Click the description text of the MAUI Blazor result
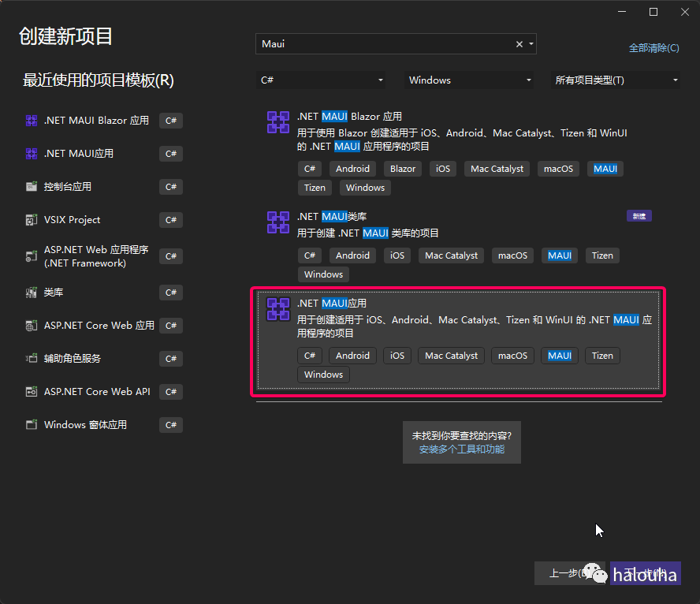Viewport: 700px width, 604px height. tap(462, 140)
